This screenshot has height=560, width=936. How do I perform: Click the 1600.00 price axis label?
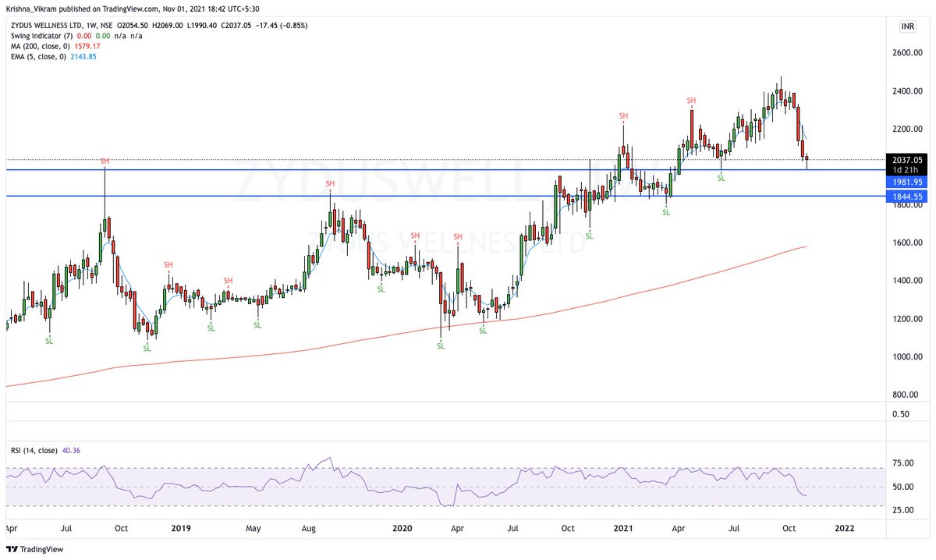click(909, 243)
